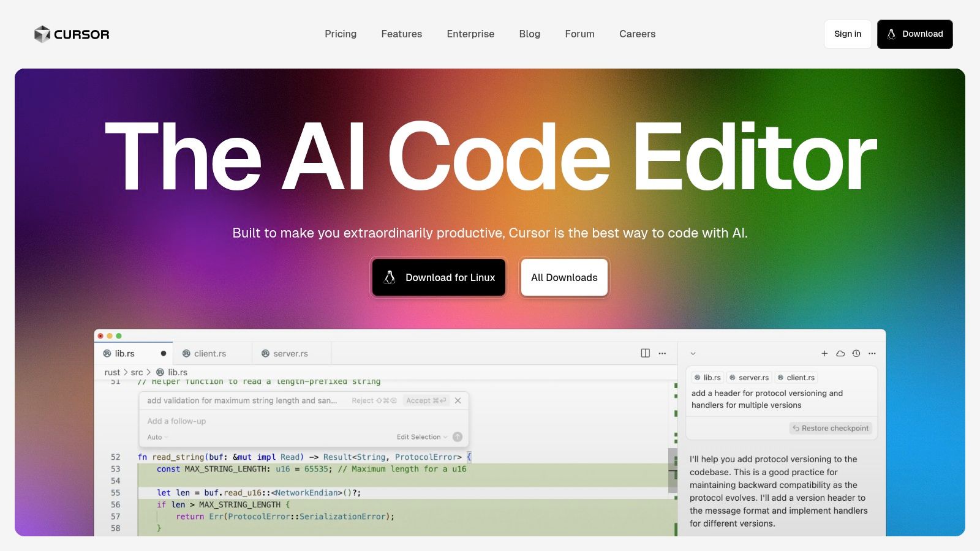The width and height of the screenshot is (980, 551).
Task: Click the src breadcrumb
Action: tap(137, 372)
